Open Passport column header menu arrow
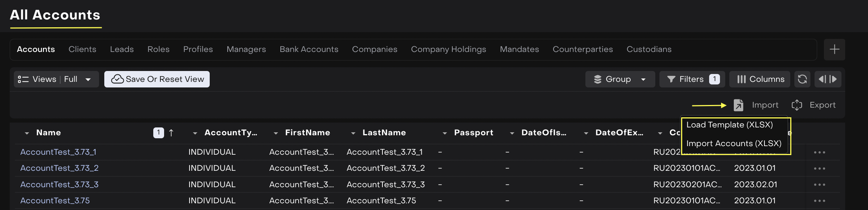Image resolution: width=868 pixels, height=210 pixels. point(445,133)
